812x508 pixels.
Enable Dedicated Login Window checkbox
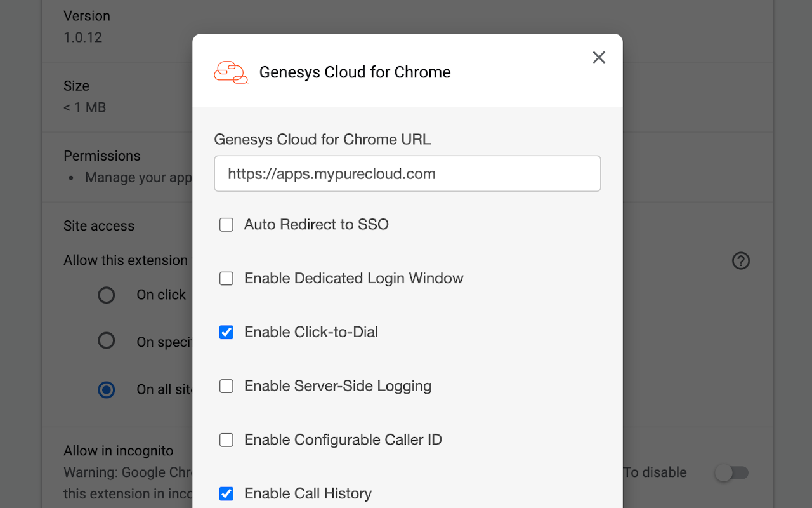226,279
